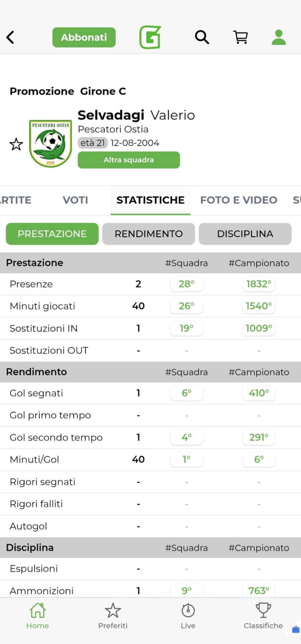Switch to the FOTO E VIDEO tab

[239, 200]
